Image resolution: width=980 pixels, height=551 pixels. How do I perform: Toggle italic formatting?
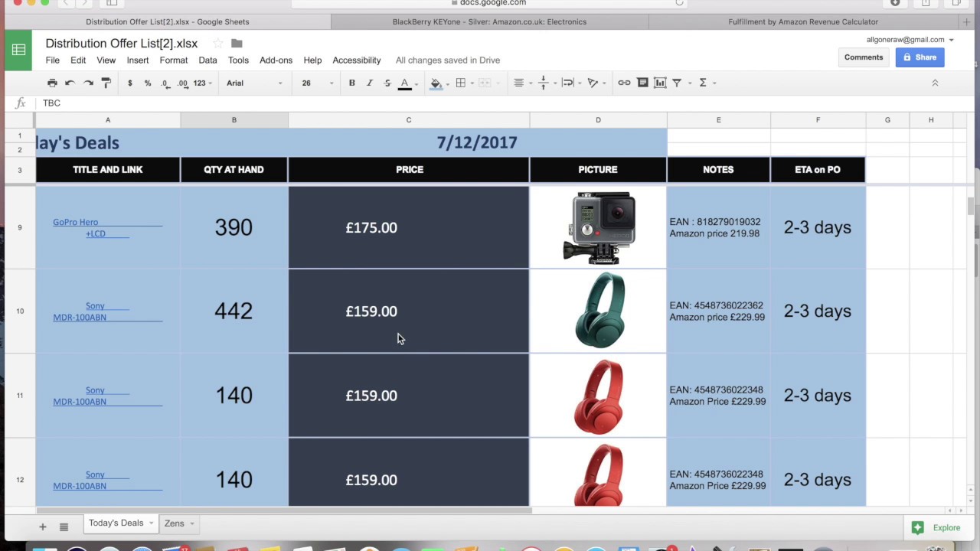[370, 83]
